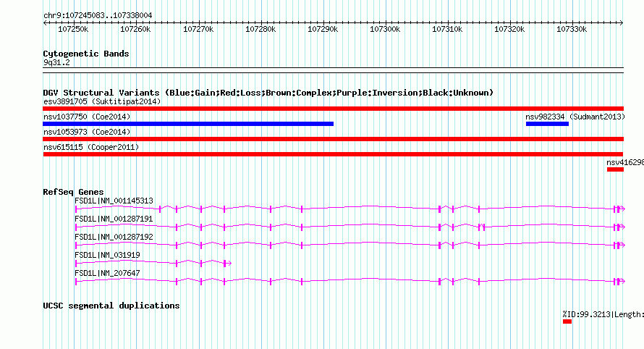Click the Cytogenetic Bands track title

(86, 54)
